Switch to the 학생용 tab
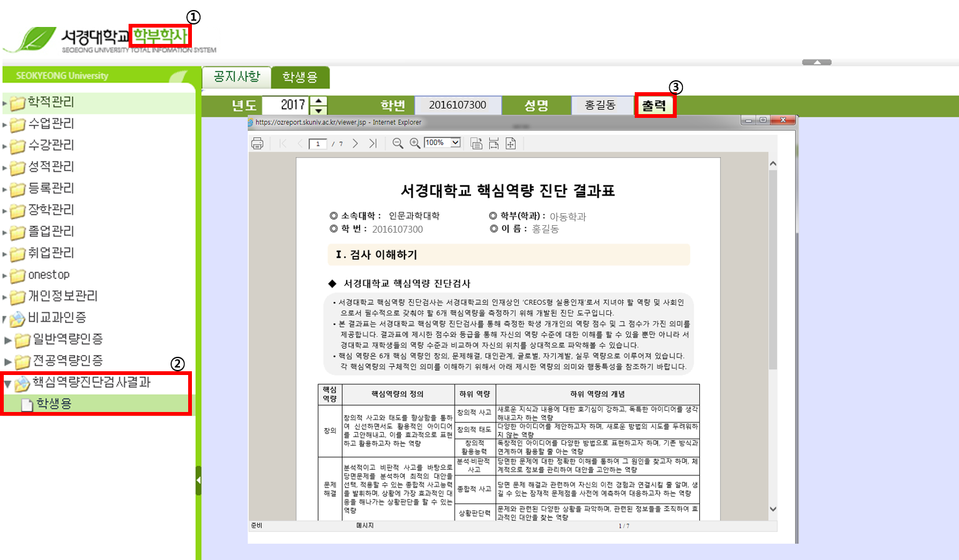 299,77
